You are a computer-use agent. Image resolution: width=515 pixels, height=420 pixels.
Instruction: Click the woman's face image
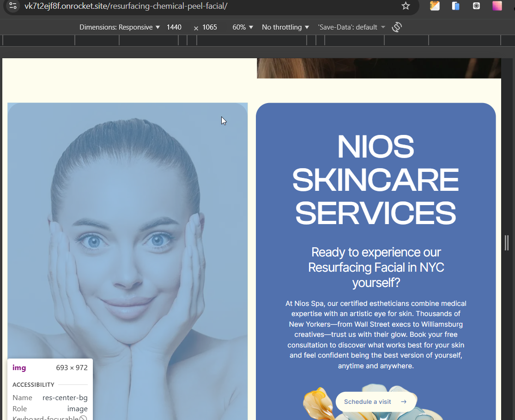click(127, 261)
